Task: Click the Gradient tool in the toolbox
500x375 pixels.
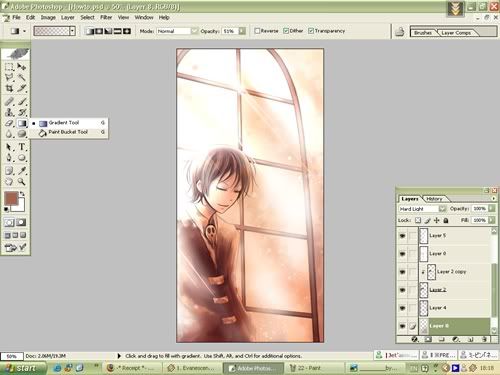Action: coord(22,123)
